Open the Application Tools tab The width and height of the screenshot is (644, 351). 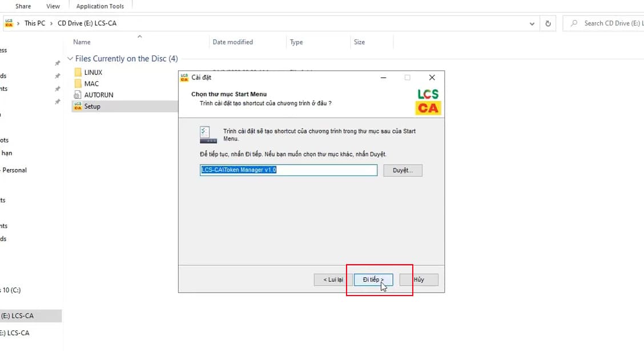pyautogui.click(x=100, y=6)
